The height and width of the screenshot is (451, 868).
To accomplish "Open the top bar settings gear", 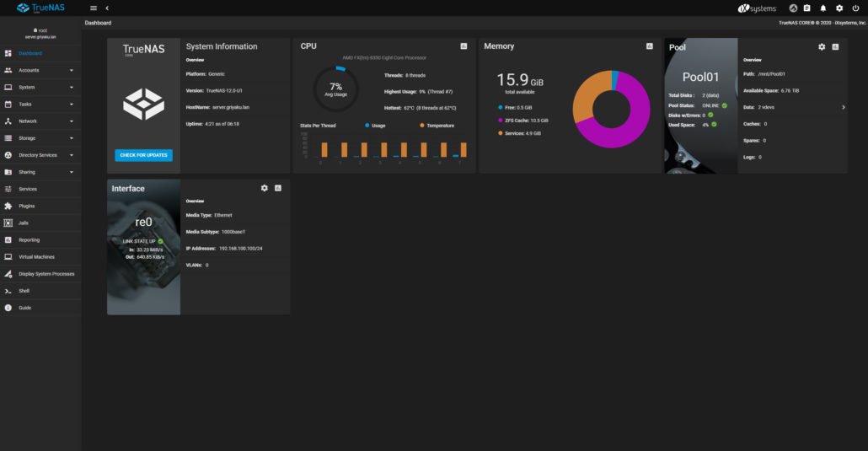I will tap(839, 8).
